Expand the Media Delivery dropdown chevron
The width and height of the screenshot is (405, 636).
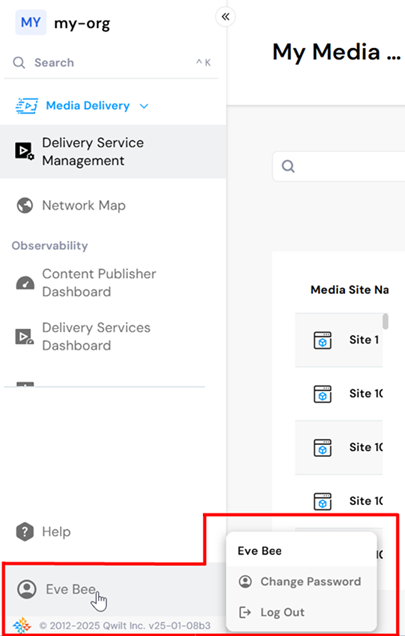coord(144,106)
